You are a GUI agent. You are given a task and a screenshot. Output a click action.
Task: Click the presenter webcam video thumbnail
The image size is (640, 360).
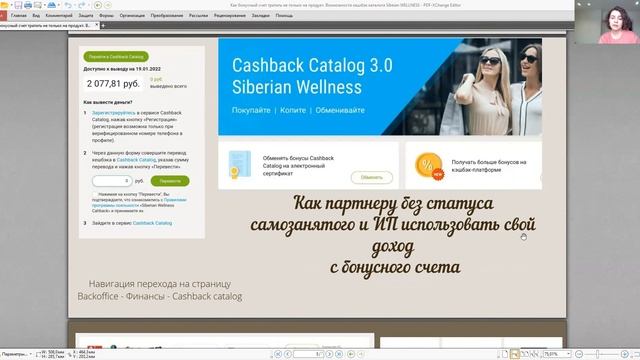tap(607, 22)
